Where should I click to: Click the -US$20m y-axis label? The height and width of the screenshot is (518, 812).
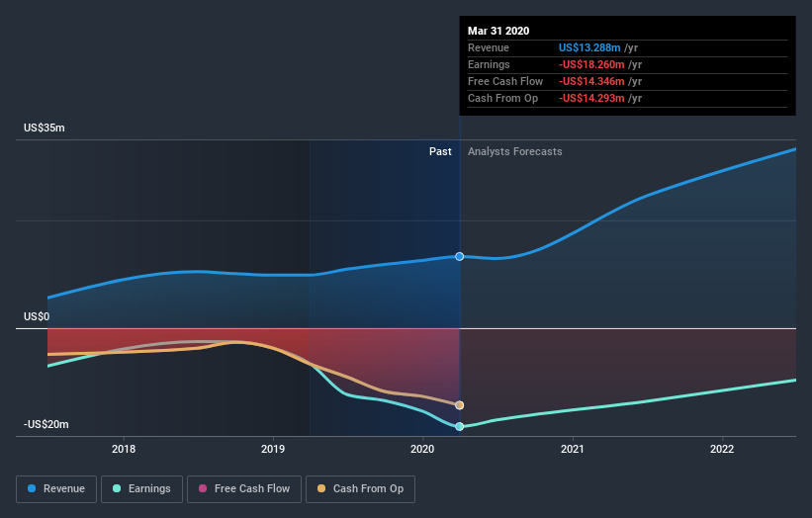point(46,424)
